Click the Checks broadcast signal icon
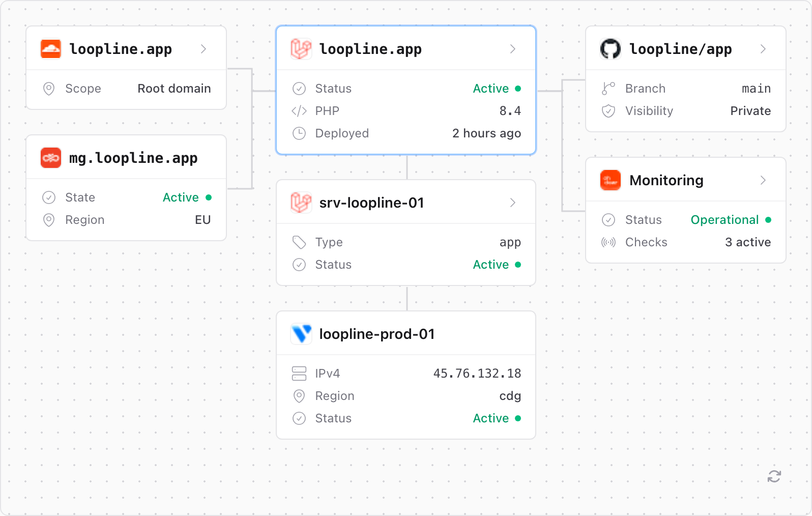812x516 pixels. pyautogui.click(x=608, y=242)
